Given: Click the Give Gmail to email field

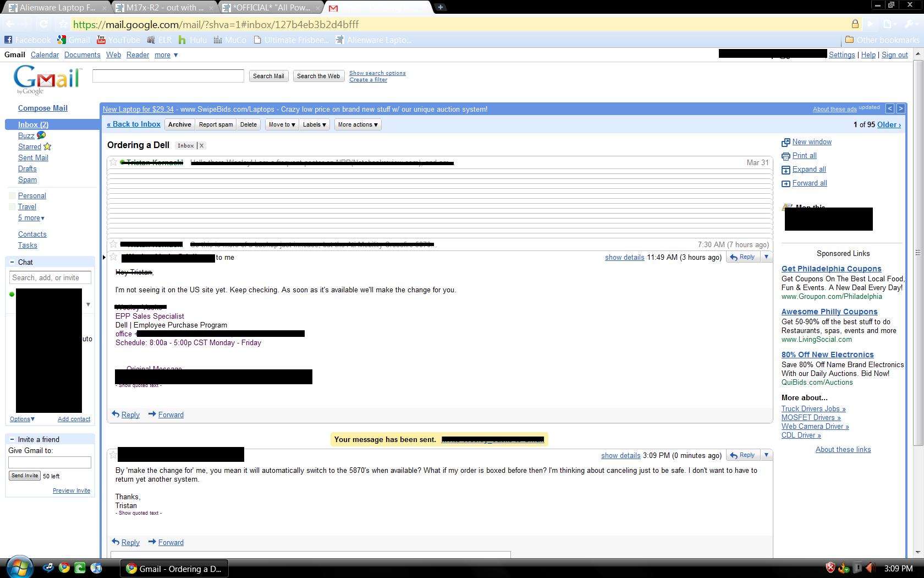Looking at the screenshot, I should (x=50, y=462).
